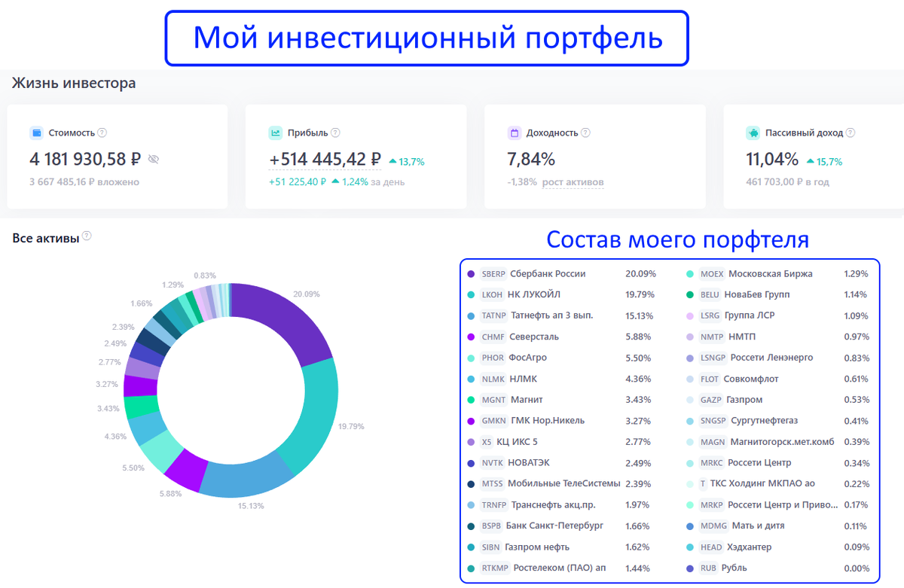The height and width of the screenshot is (588, 904).
Task: Click the GMKN ticker badge
Action: 493,421
